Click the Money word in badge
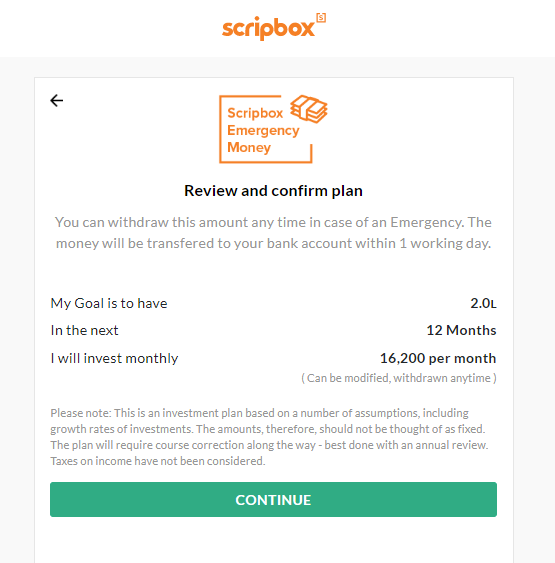The image size is (555, 563). [249, 147]
